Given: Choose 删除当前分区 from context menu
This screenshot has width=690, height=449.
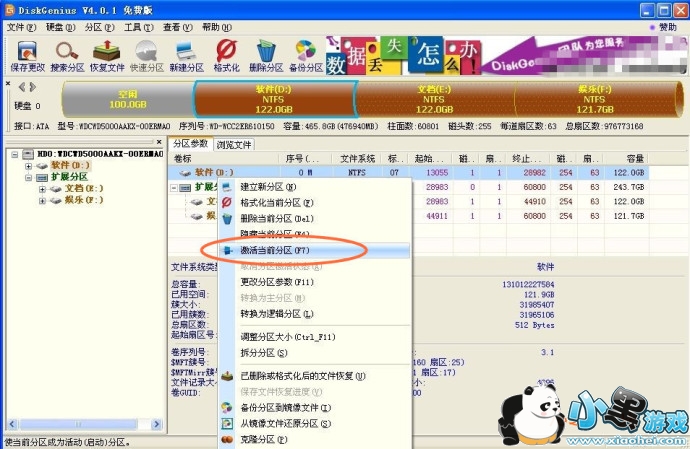Looking at the screenshot, I should tap(315, 219).
